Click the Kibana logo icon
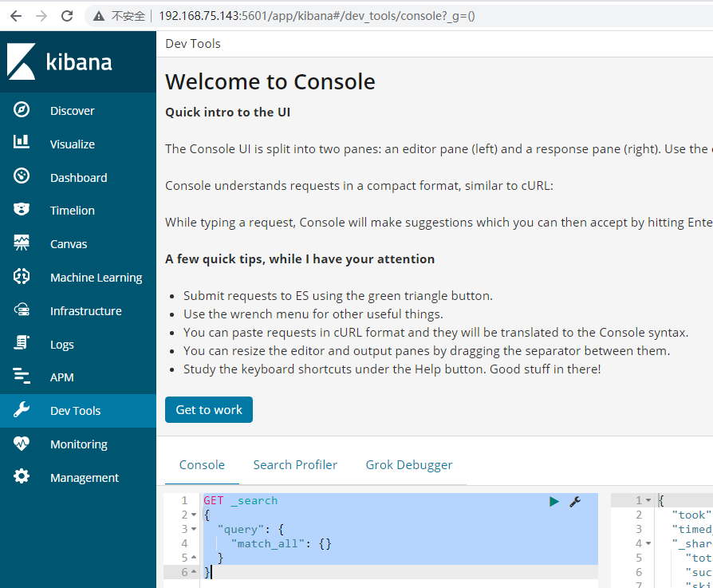Viewport: 713px width, 588px height. 21,61
